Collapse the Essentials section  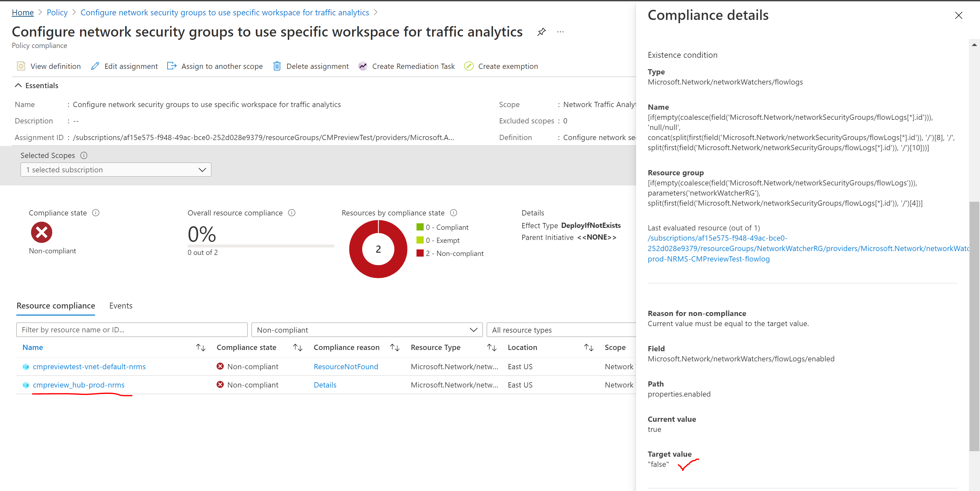18,86
